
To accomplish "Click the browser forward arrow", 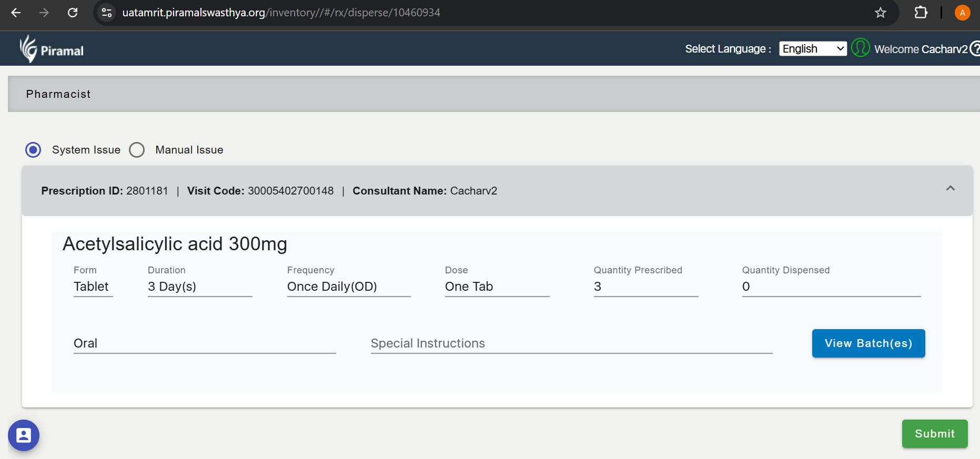I will tap(44, 13).
